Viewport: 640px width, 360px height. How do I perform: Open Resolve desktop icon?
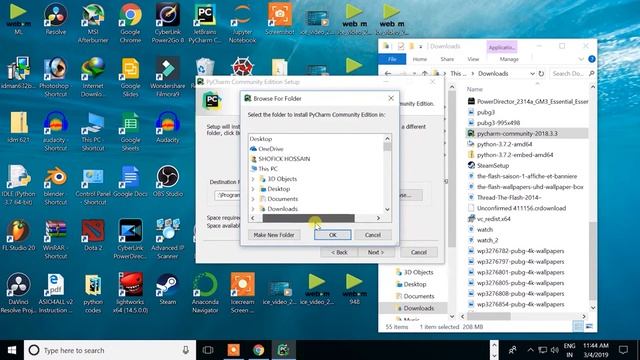56,20
